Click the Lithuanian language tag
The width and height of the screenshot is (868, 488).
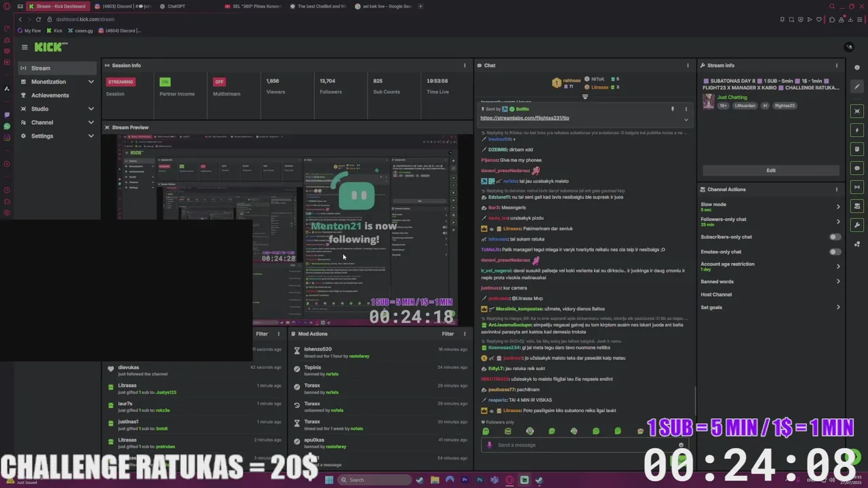pyautogui.click(x=746, y=106)
